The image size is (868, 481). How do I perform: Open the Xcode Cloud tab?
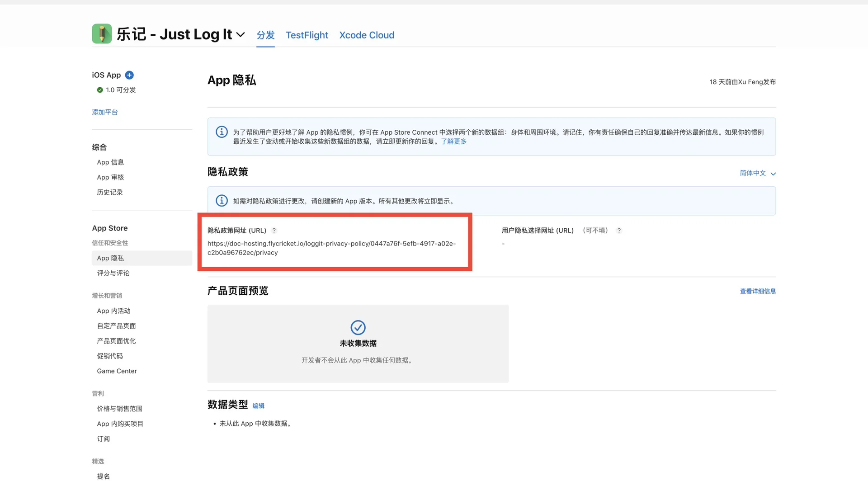tap(367, 35)
